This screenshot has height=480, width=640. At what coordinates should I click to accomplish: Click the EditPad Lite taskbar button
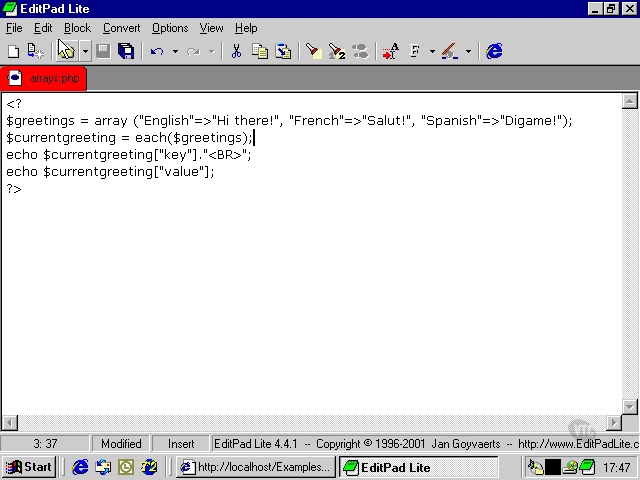pyautogui.click(x=419, y=467)
